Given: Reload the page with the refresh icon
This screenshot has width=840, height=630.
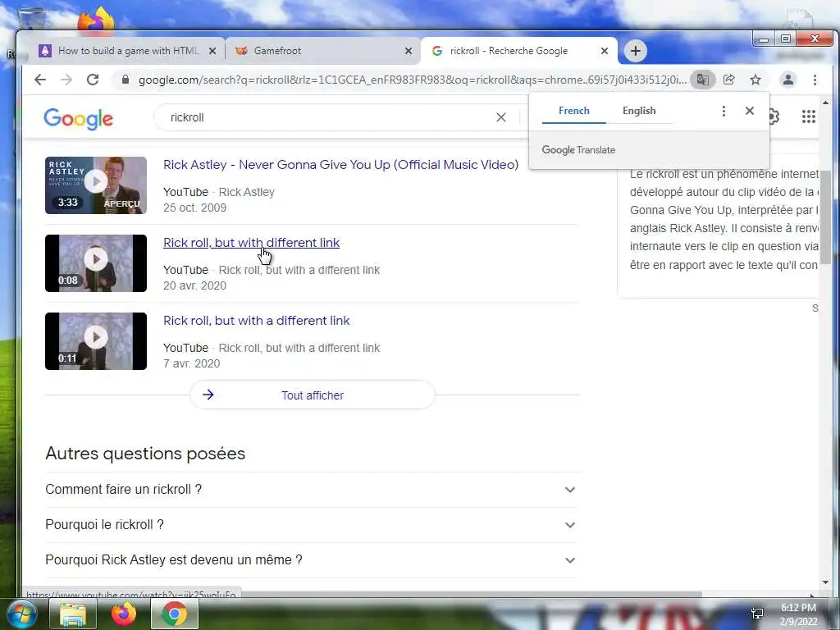Looking at the screenshot, I should 93,80.
